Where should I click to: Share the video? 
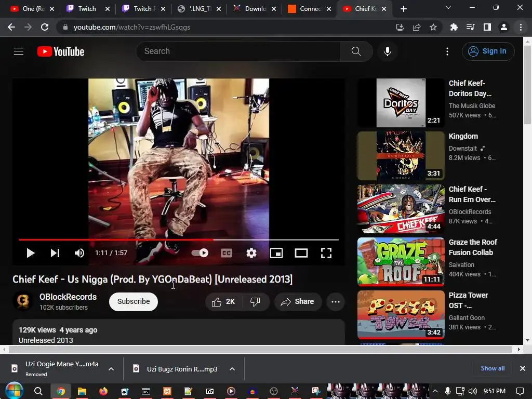pos(298,302)
